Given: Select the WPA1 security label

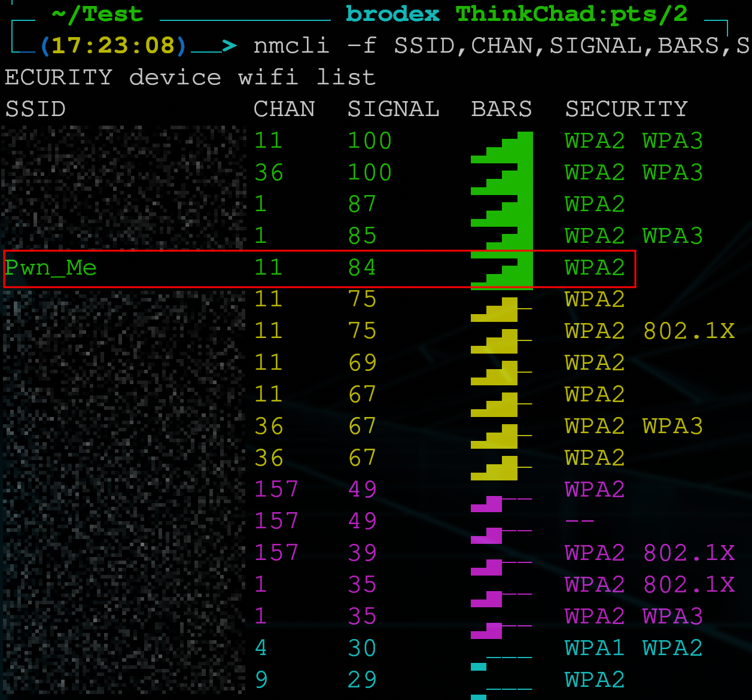Looking at the screenshot, I should pyautogui.click(x=595, y=648).
